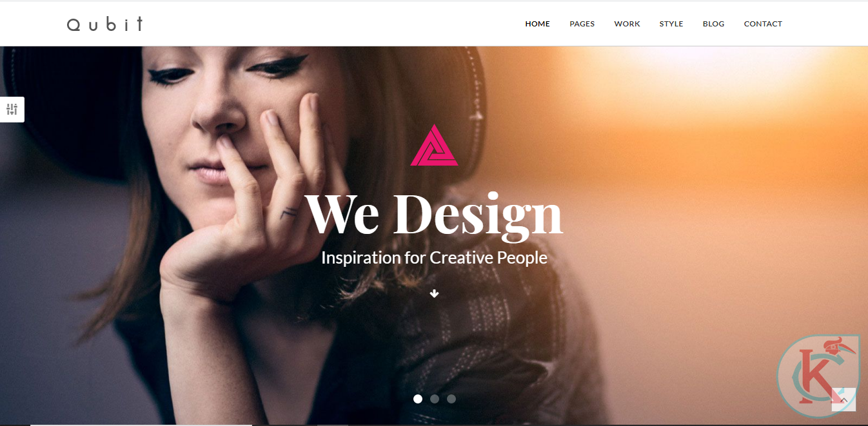Screen dimensions: 868x426
Task: Select the third slider dot
Action: pyautogui.click(x=451, y=399)
